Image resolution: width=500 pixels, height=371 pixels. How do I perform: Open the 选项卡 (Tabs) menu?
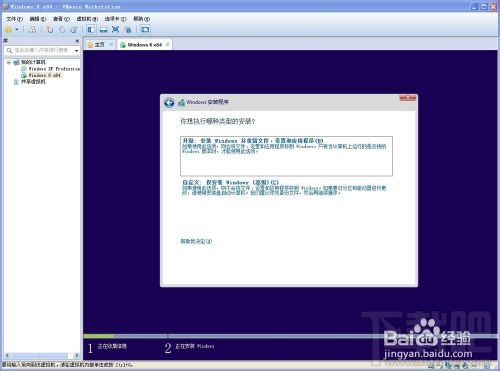tap(115, 19)
